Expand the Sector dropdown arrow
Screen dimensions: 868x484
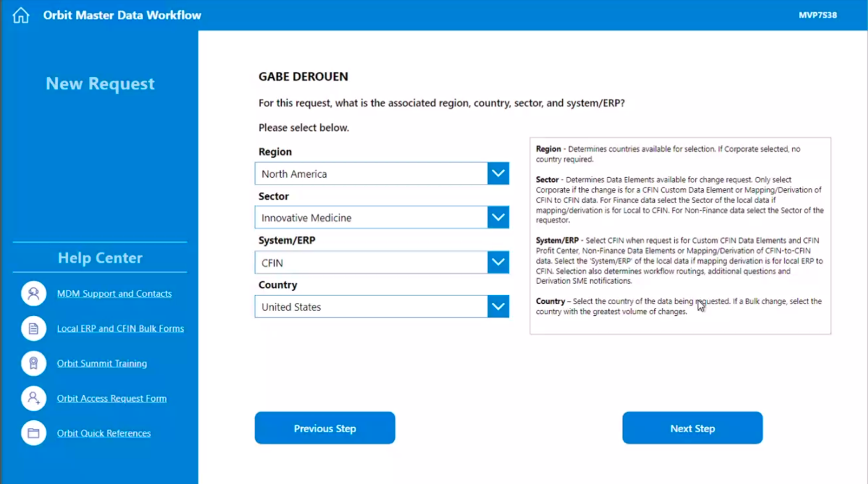(498, 217)
